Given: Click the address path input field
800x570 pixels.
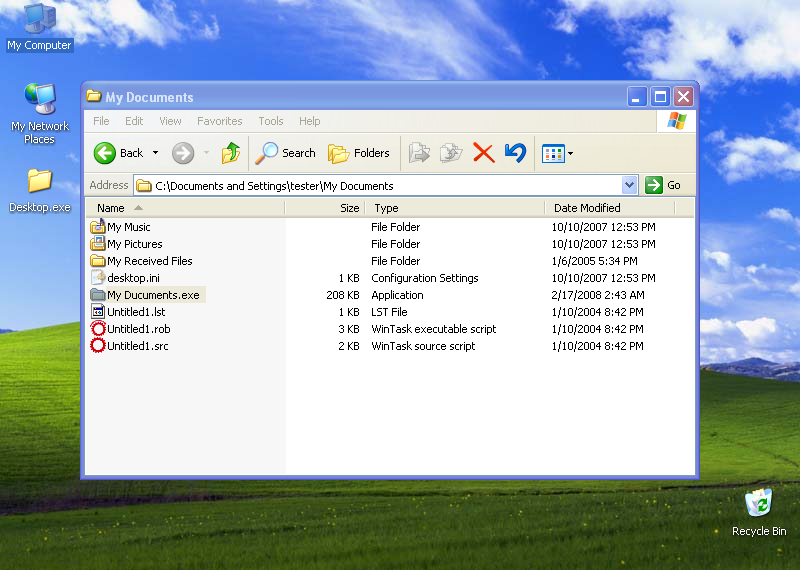Looking at the screenshot, I should pyautogui.click(x=380, y=185).
